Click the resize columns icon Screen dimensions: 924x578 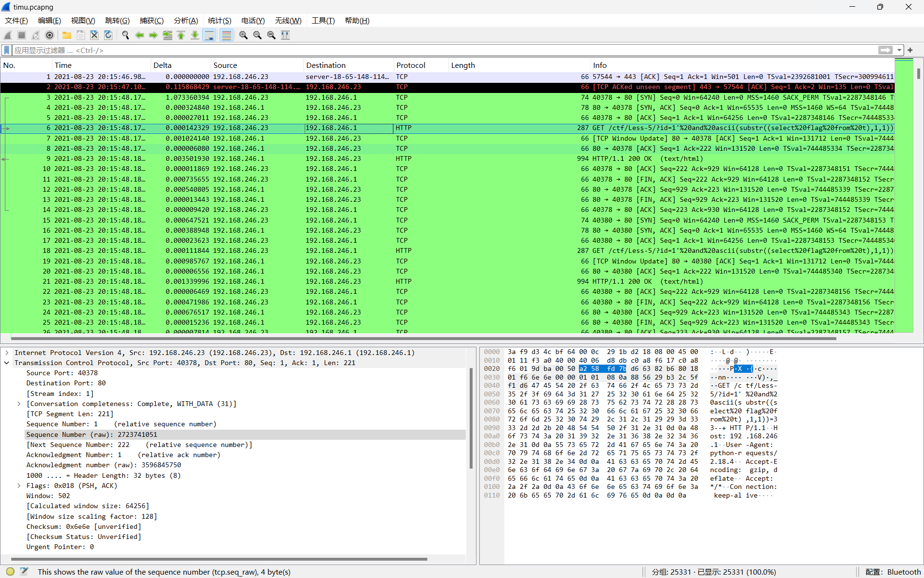[285, 35]
